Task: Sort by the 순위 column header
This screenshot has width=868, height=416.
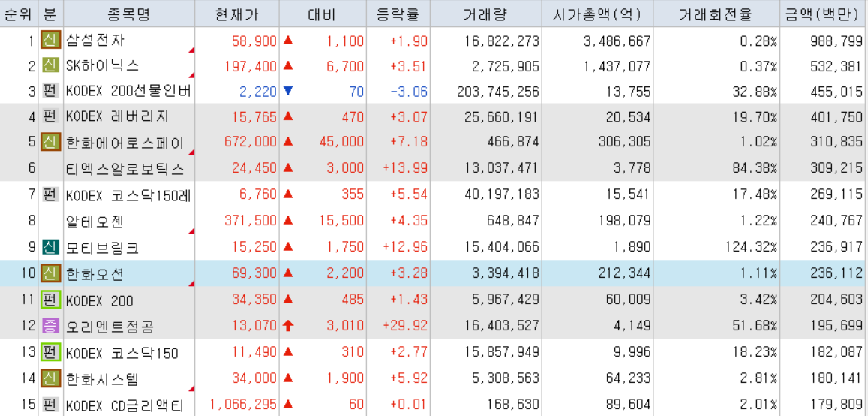Action: coord(20,14)
